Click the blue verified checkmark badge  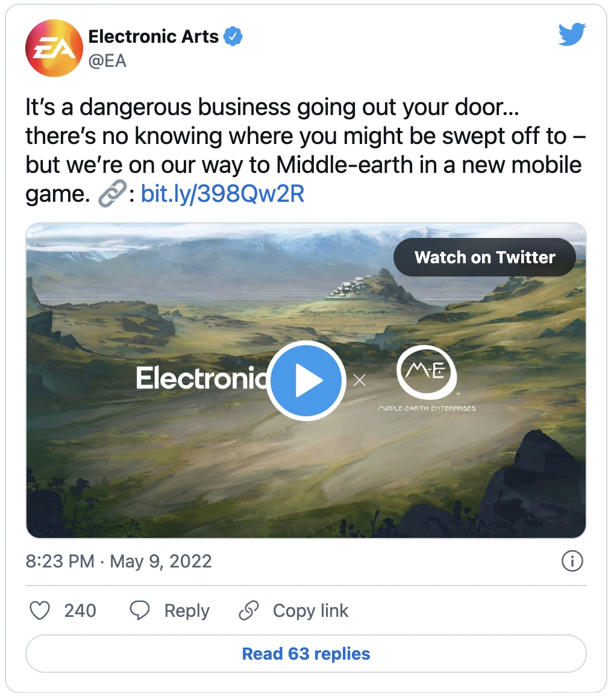pyautogui.click(x=233, y=37)
